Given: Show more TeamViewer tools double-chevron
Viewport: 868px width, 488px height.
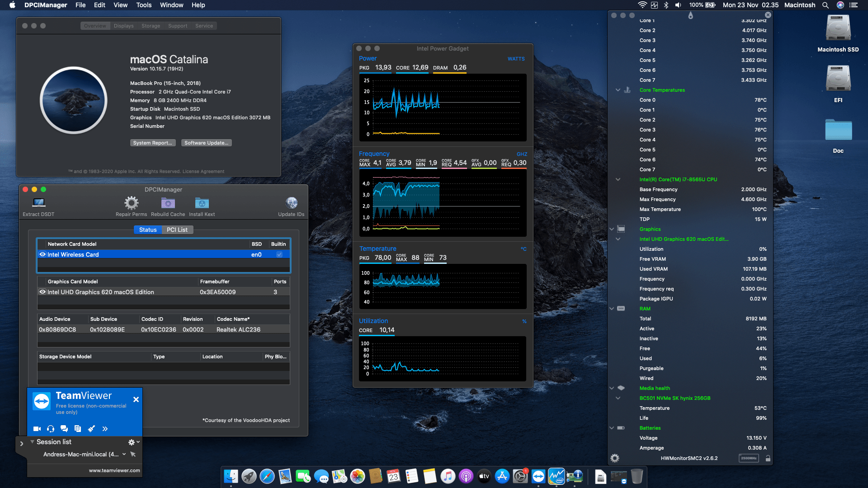Looking at the screenshot, I should click(105, 429).
